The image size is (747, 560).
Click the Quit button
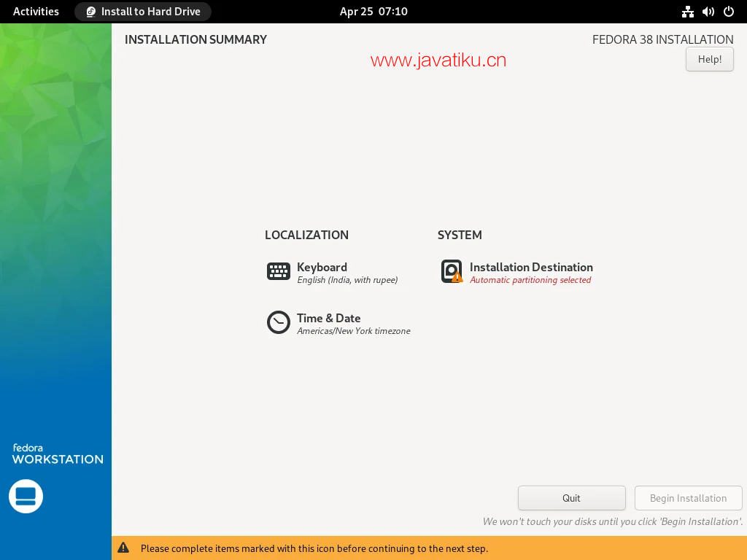(572, 498)
